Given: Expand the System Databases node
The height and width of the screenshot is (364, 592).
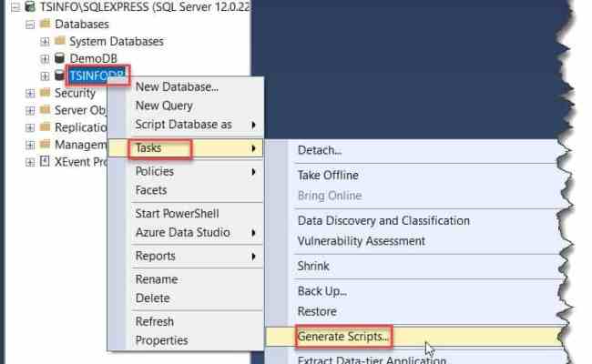Looking at the screenshot, I should click(45, 42).
